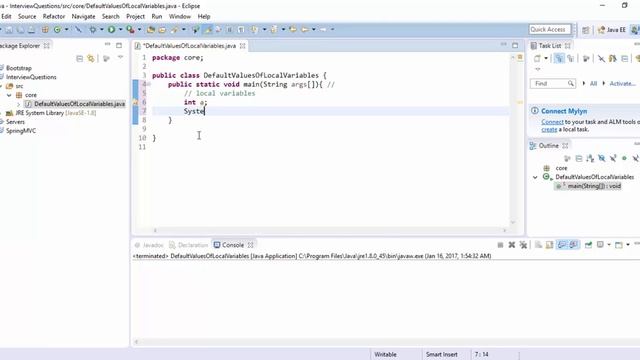
Task: Close the DefaultValuesOfLocalVariables.java editor tab
Action: [242, 46]
